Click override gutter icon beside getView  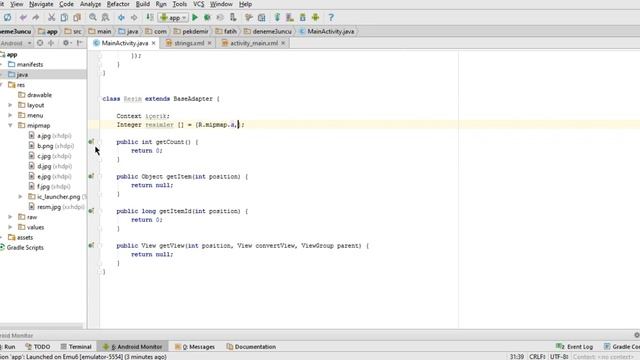pos(91,245)
